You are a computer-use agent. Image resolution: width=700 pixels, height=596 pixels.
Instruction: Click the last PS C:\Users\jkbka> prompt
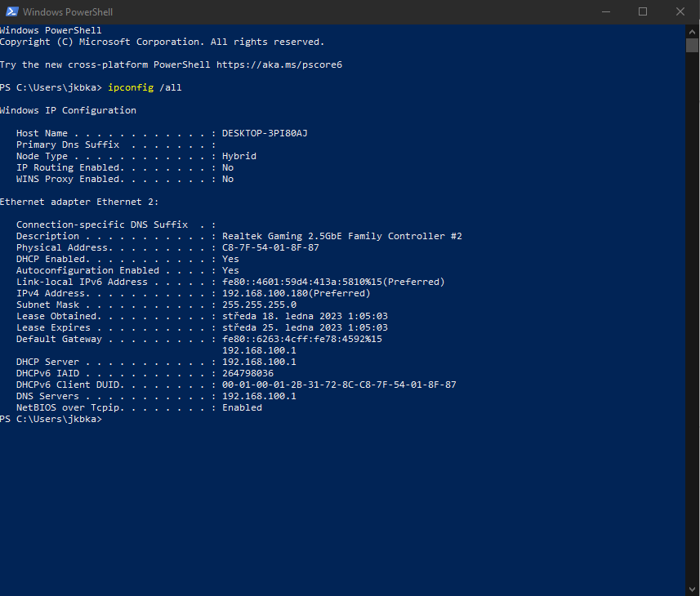point(51,420)
